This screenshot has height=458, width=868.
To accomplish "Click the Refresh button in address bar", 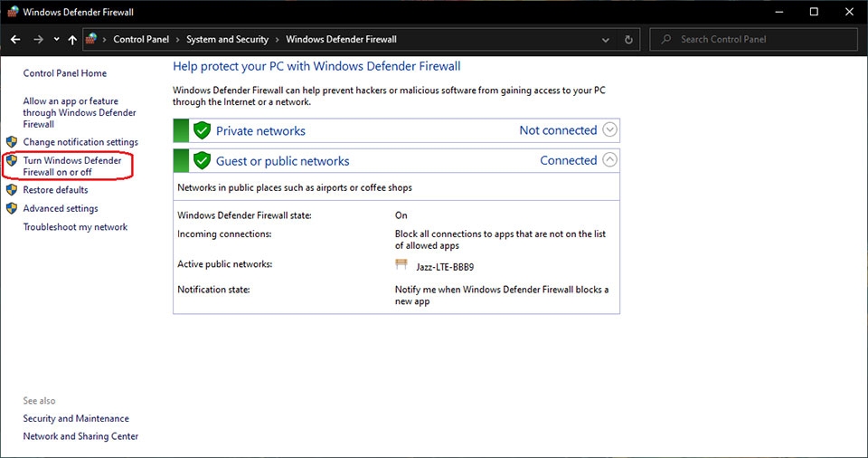I will (629, 40).
